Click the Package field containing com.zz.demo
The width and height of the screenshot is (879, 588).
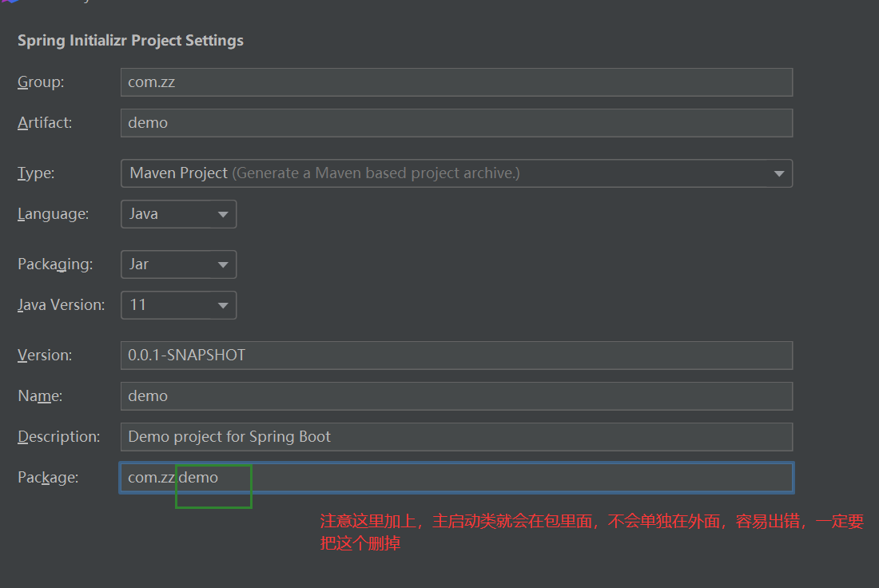pyautogui.click(x=456, y=478)
